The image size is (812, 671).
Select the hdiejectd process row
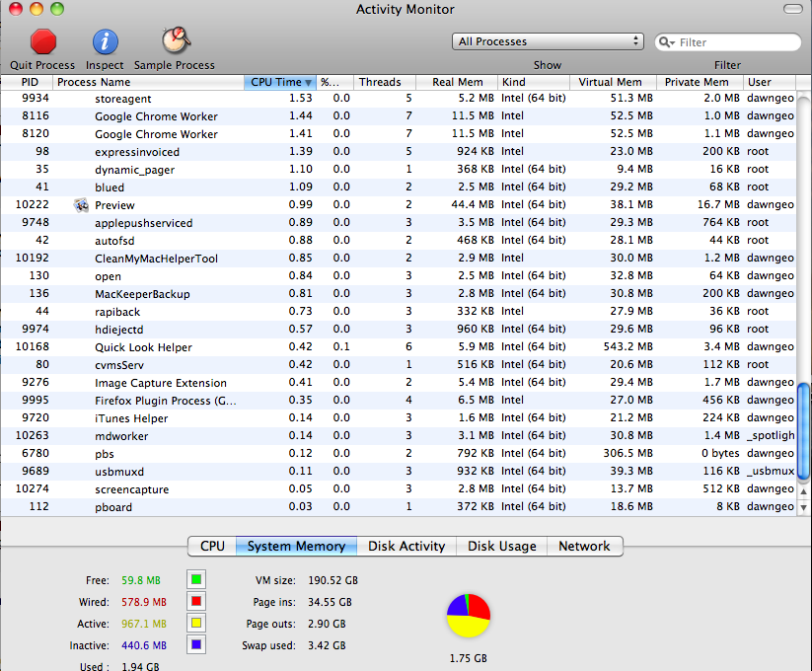(399, 330)
